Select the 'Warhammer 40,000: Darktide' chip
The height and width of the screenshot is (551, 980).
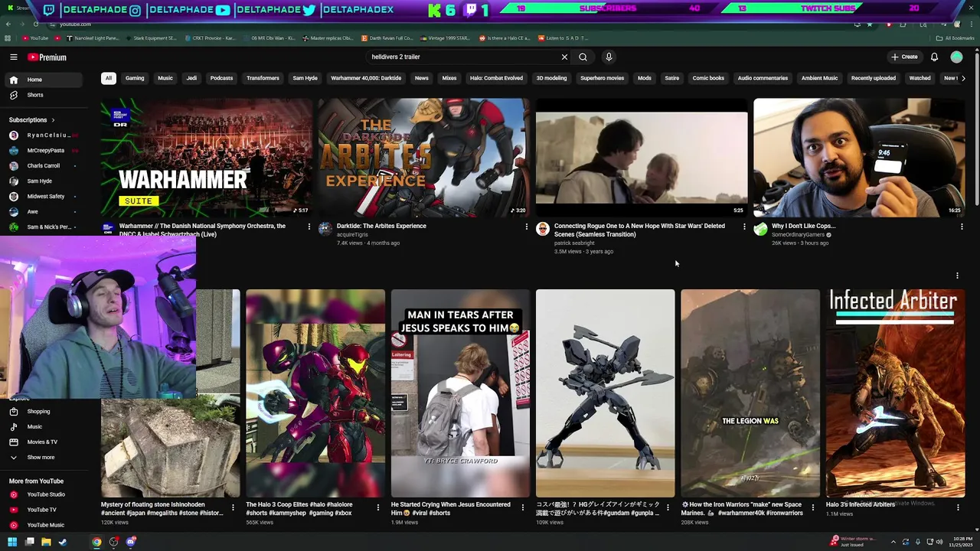tap(366, 78)
